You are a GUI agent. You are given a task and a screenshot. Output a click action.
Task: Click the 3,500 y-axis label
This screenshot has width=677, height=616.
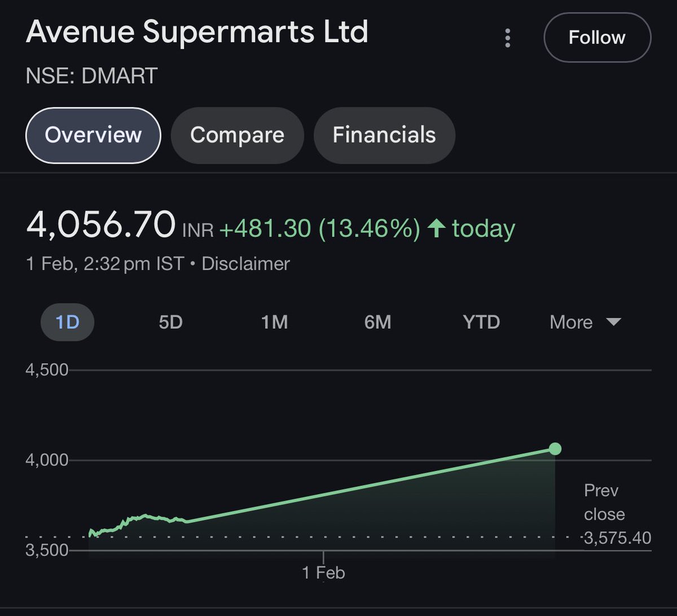[x=47, y=550]
